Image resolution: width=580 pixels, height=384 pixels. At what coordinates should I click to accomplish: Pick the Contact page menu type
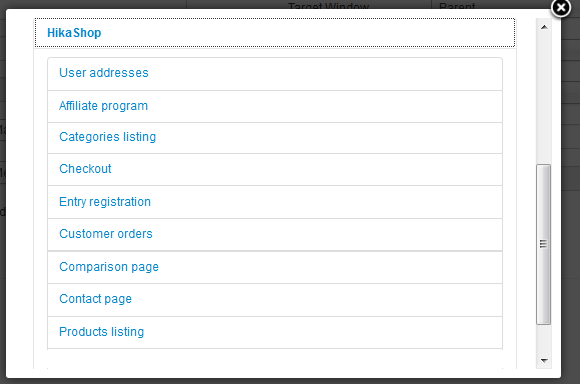tap(95, 299)
